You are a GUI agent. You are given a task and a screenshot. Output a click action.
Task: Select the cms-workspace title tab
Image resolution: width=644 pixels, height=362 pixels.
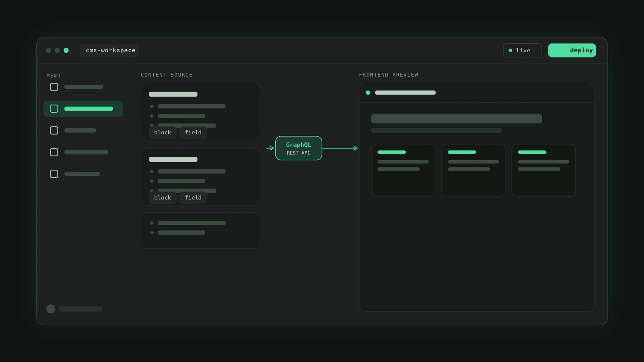(109, 50)
